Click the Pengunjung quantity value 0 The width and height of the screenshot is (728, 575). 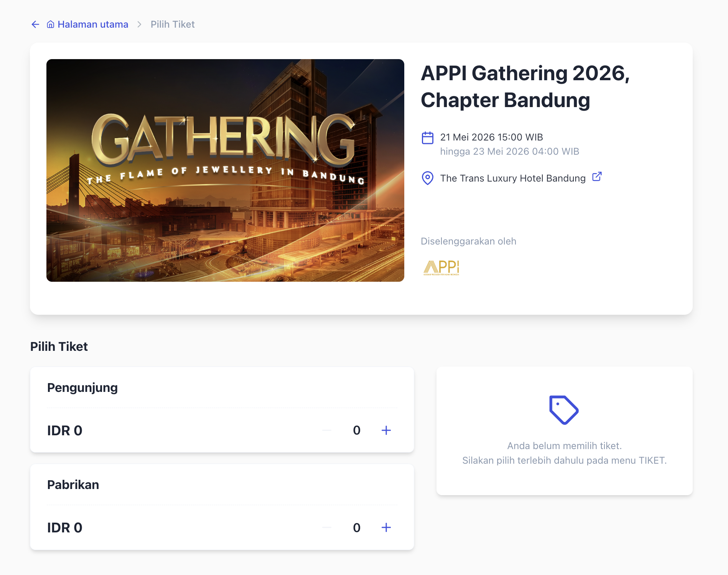357,430
